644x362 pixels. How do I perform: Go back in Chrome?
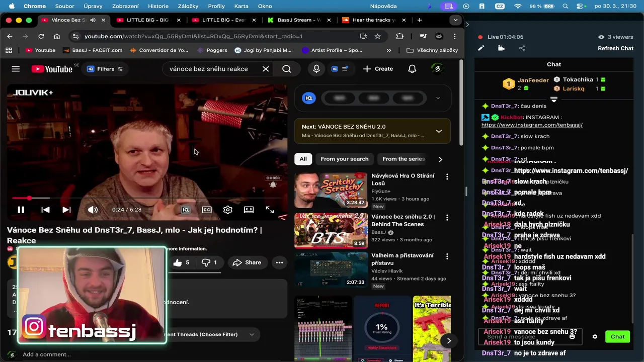pyautogui.click(x=10, y=36)
